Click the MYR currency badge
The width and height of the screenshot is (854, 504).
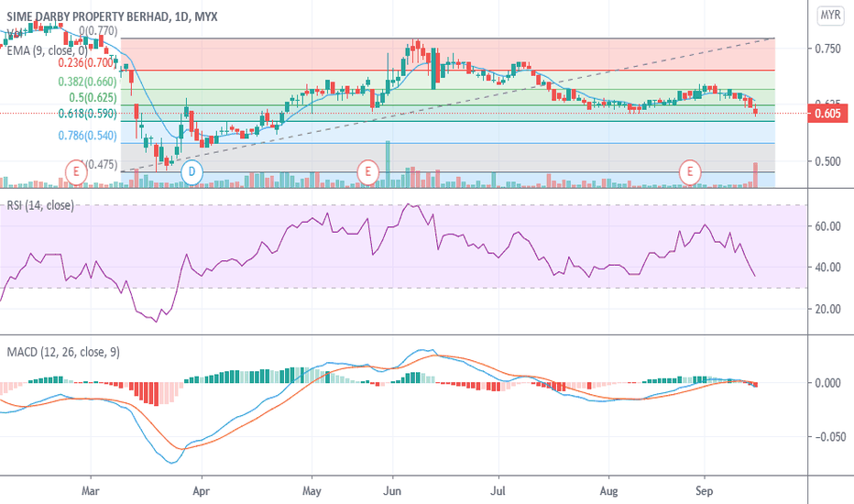pyautogui.click(x=830, y=16)
